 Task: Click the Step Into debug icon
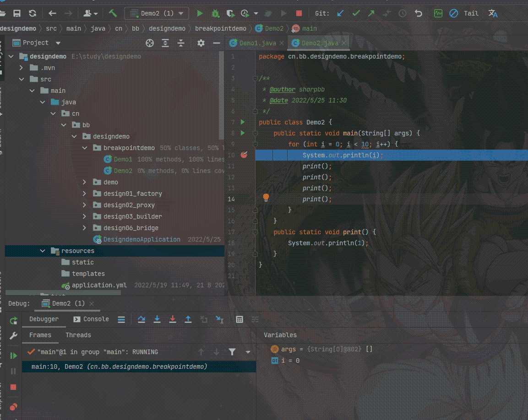(157, 319)
